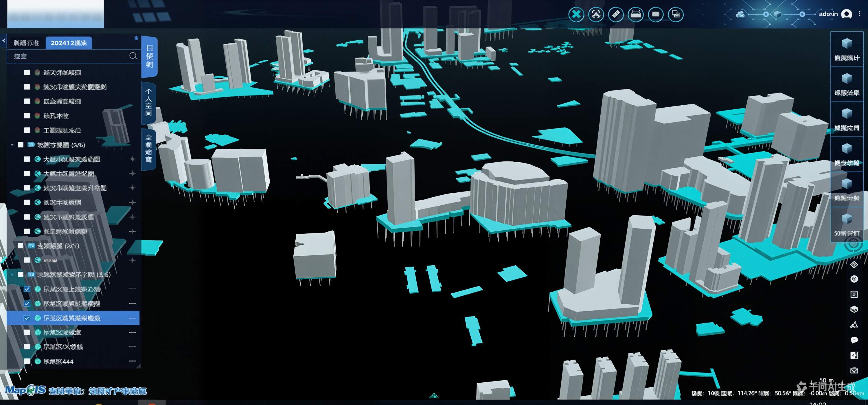Click the envelope icon at right strip bottom

(x=854, y=371)
